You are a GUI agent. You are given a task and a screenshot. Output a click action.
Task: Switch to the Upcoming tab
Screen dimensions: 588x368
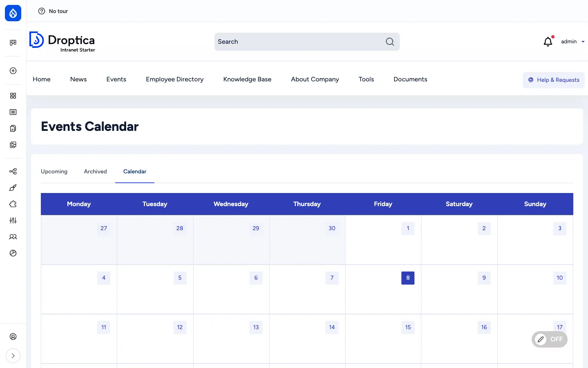tap(54, 171)
